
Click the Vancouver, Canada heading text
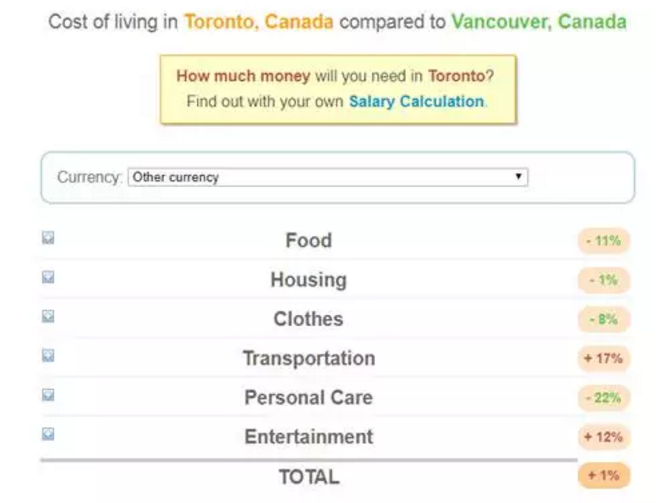pos(539,21)
